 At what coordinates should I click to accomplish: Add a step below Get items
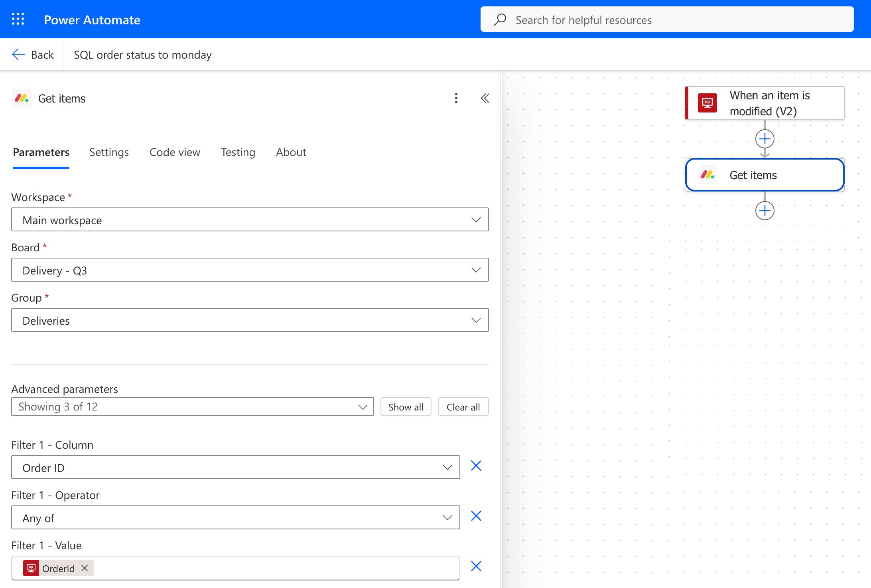765,211
